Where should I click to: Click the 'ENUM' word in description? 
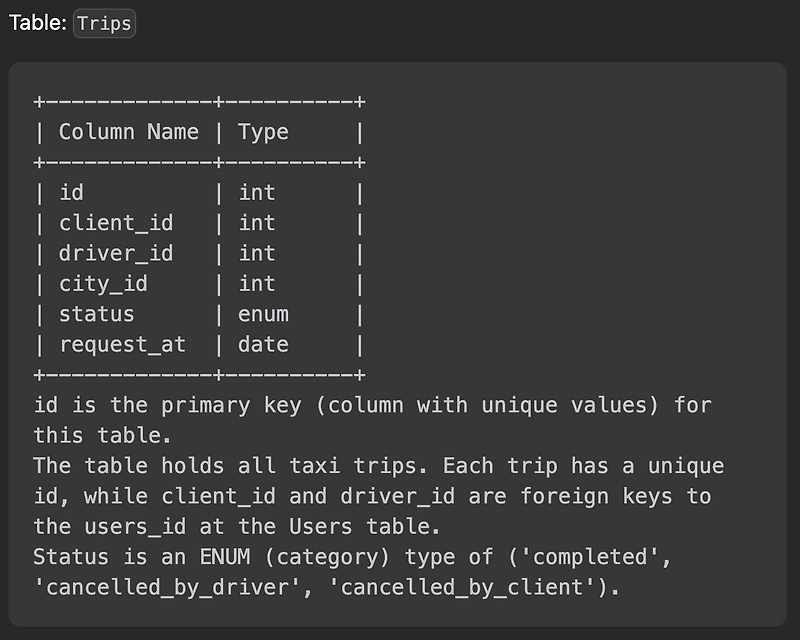point(225,557)
